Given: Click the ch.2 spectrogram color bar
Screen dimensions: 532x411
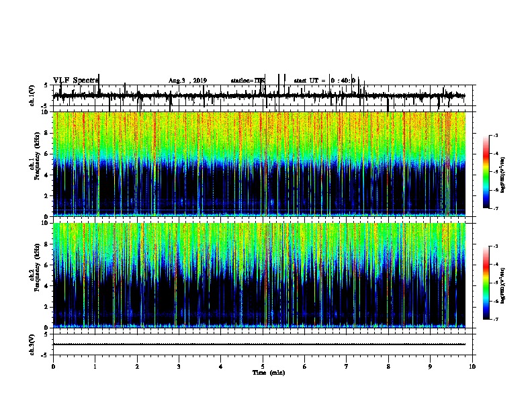Looking at the screenshot, I should pyautogui.click(x=486, y=283).
